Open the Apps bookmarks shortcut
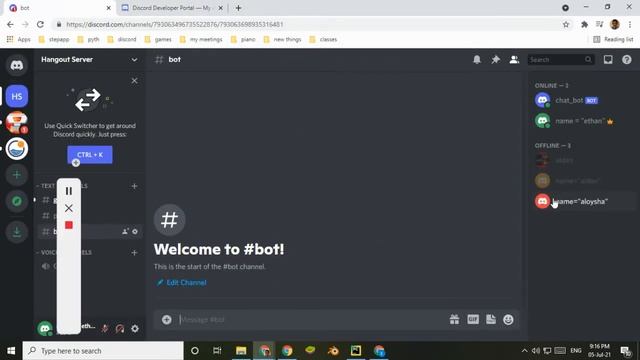 click(x=18, y=40)
